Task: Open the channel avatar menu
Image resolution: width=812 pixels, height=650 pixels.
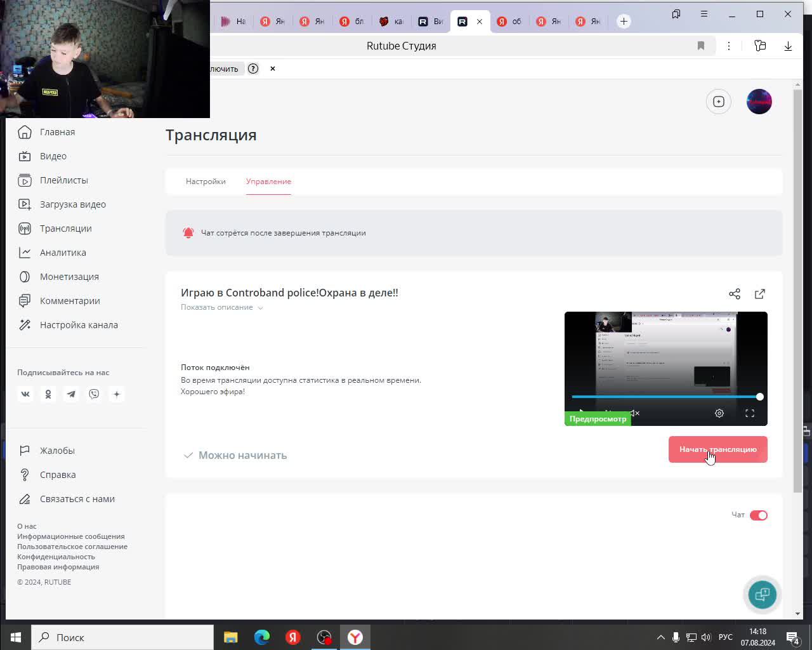Action: tap(759, 102)
